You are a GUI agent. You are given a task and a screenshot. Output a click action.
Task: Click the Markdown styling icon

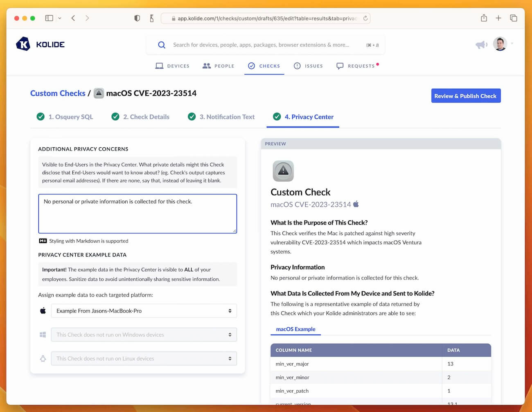pos(43,241)
